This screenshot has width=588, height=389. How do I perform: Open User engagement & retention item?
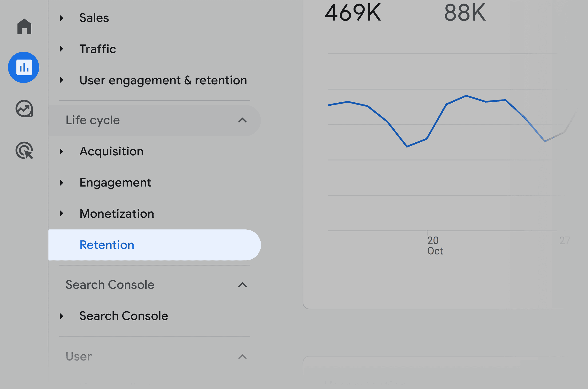pyautogui.click(x=163, y=80)
